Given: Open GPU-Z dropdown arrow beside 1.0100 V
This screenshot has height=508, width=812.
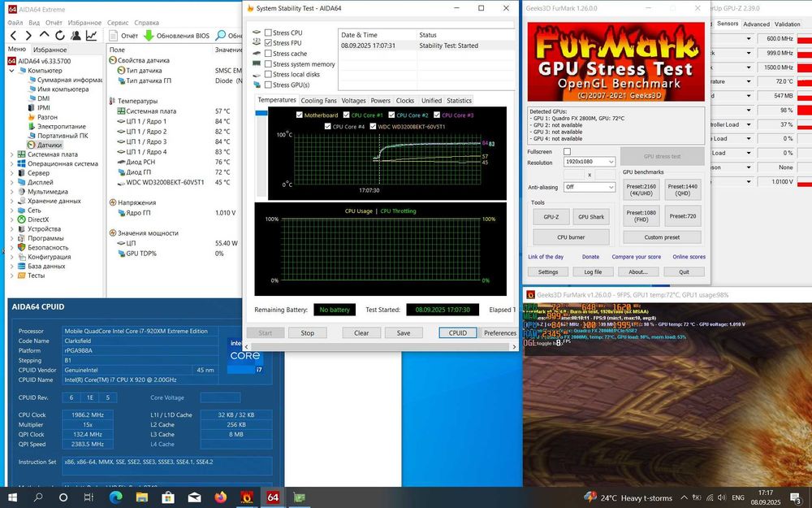Looking at the screenshot, I should [x=749, y=182].
